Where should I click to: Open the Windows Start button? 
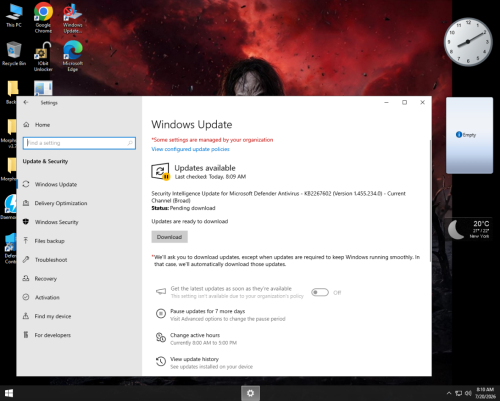point(9,393)
